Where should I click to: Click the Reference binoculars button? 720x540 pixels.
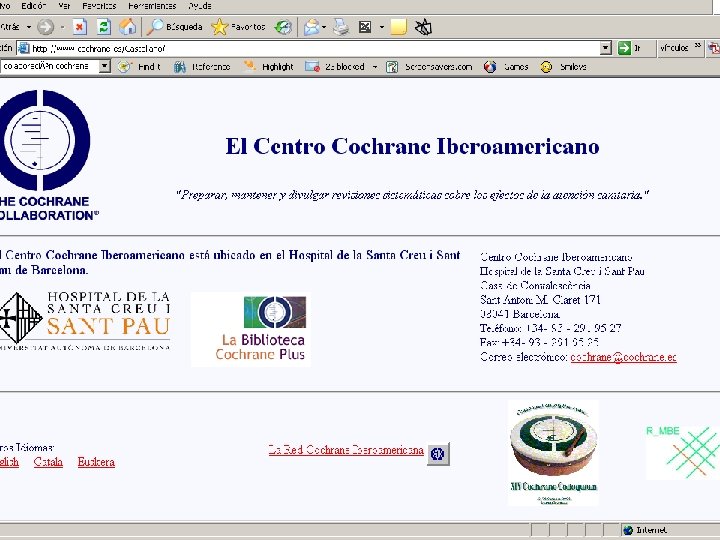202,67
